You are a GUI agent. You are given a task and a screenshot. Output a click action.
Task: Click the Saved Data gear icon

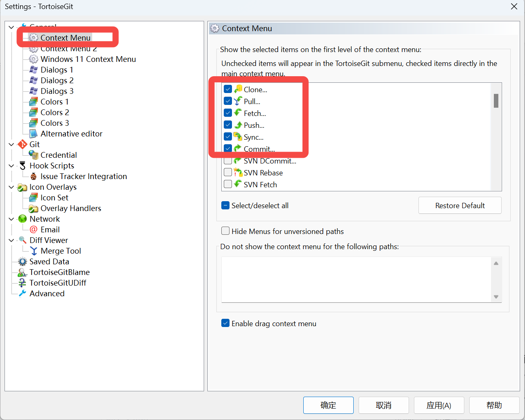tap(23, 262)
